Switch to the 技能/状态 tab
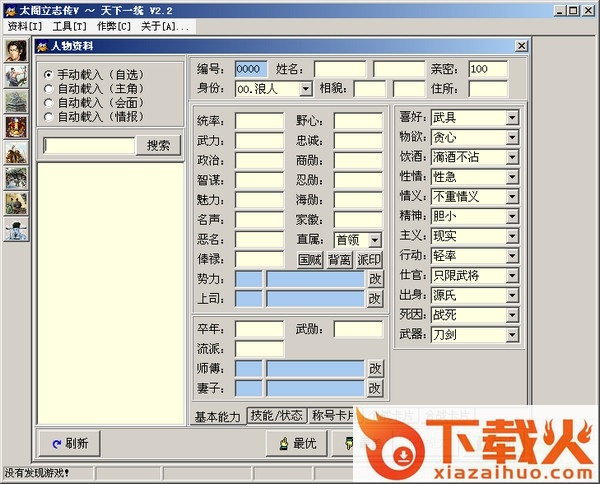 [x=277, y=416]
